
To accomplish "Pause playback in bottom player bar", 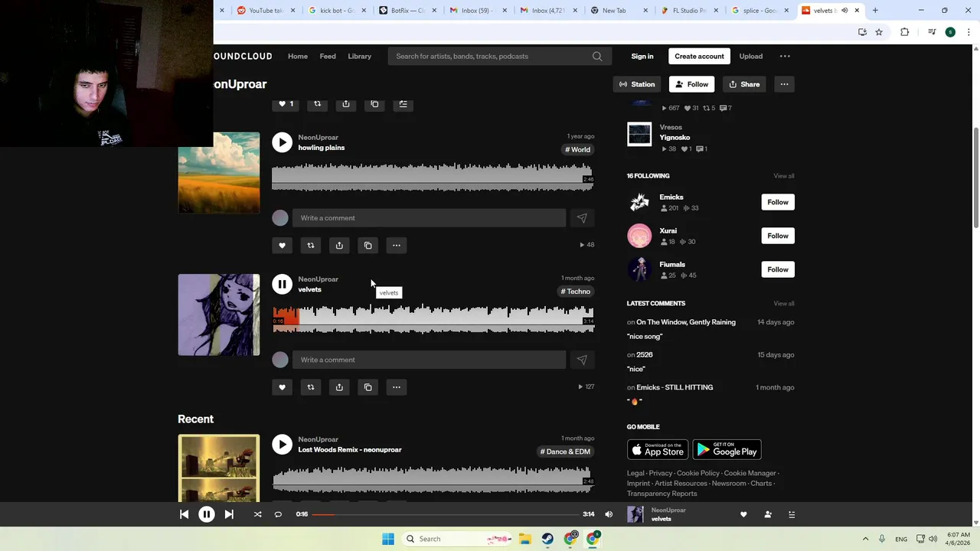I will point(207,514).
